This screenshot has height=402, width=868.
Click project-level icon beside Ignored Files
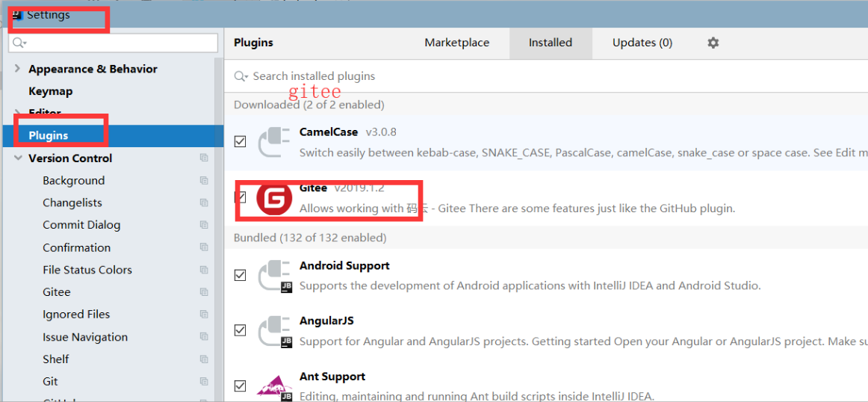coord(204,314)
